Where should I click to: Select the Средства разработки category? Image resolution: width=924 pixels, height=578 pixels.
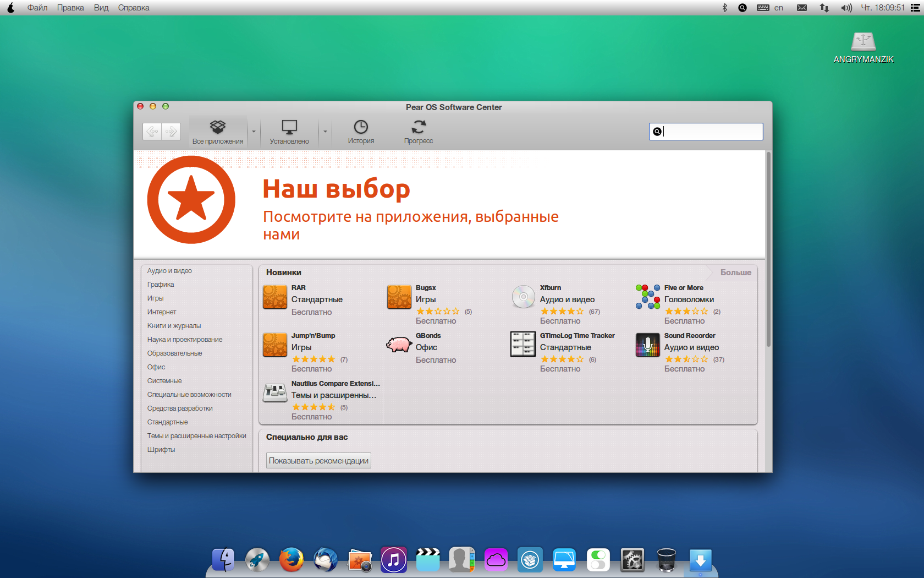coord(180,408)
